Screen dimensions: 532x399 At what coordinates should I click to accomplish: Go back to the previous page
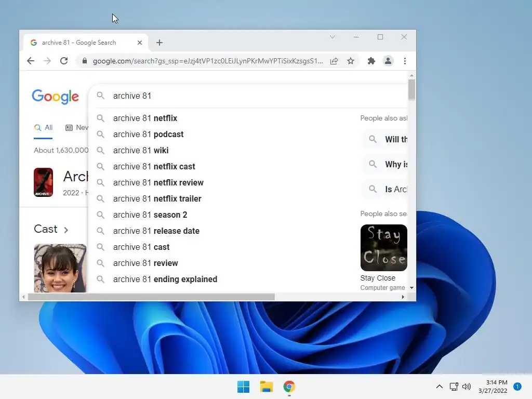point(31,61)
